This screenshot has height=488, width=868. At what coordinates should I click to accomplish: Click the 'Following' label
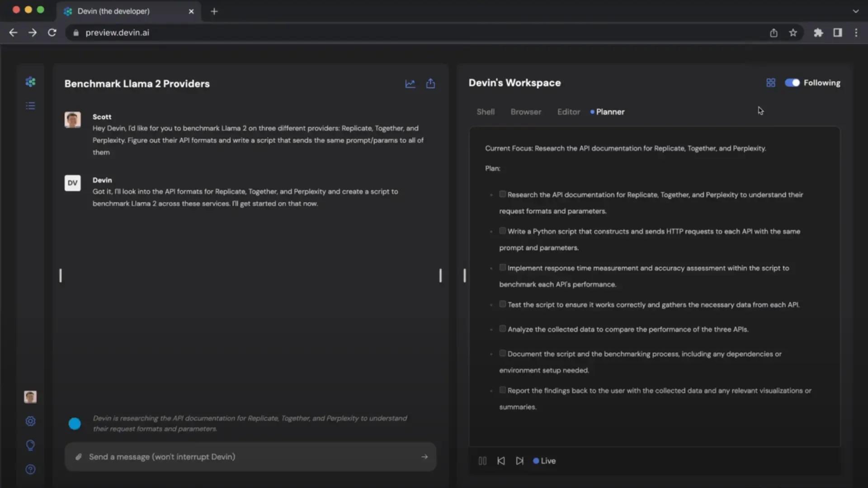822,83
